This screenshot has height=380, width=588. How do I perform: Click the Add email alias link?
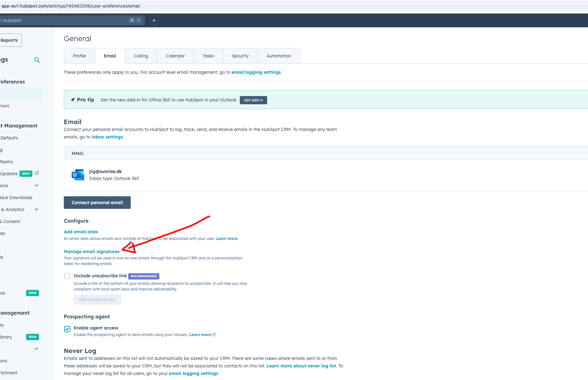tap(81, 232)
